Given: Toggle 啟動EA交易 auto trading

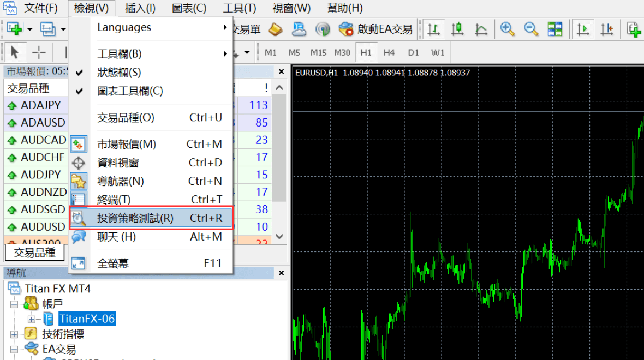Looking at the screenshot, I should point(375,29).
